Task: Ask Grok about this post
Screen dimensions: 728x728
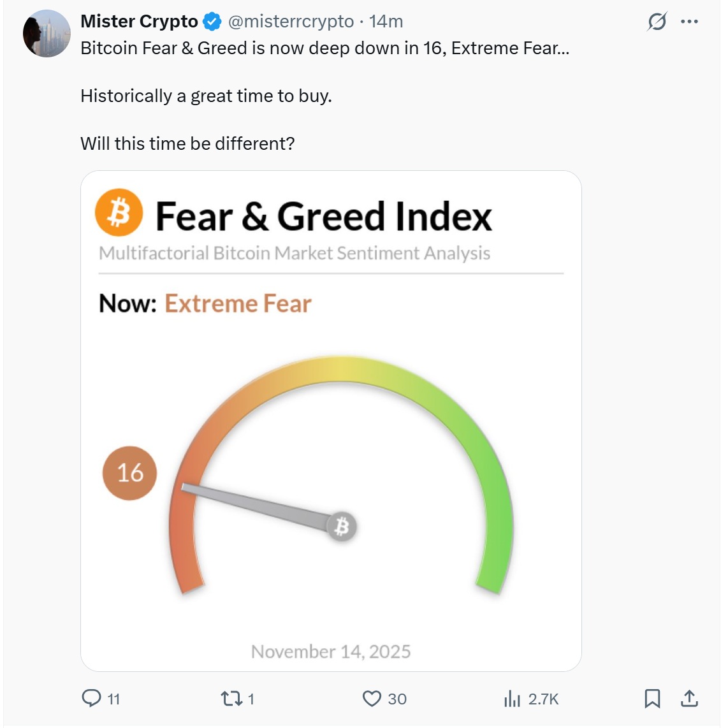Action: click(657, 21)
